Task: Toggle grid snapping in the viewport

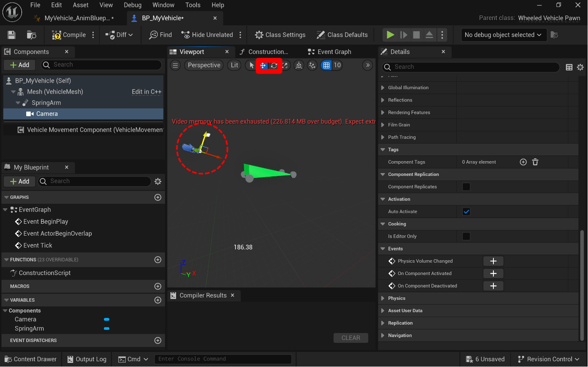Action: 326,65
